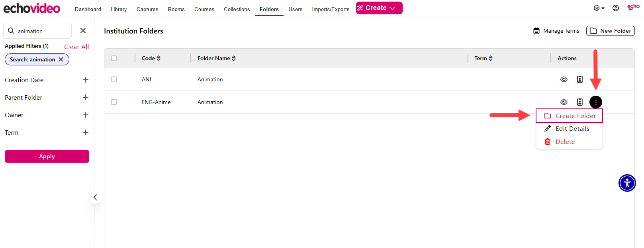
Task: Toggle the select-all header checkbox
Action: pos(114,58)
